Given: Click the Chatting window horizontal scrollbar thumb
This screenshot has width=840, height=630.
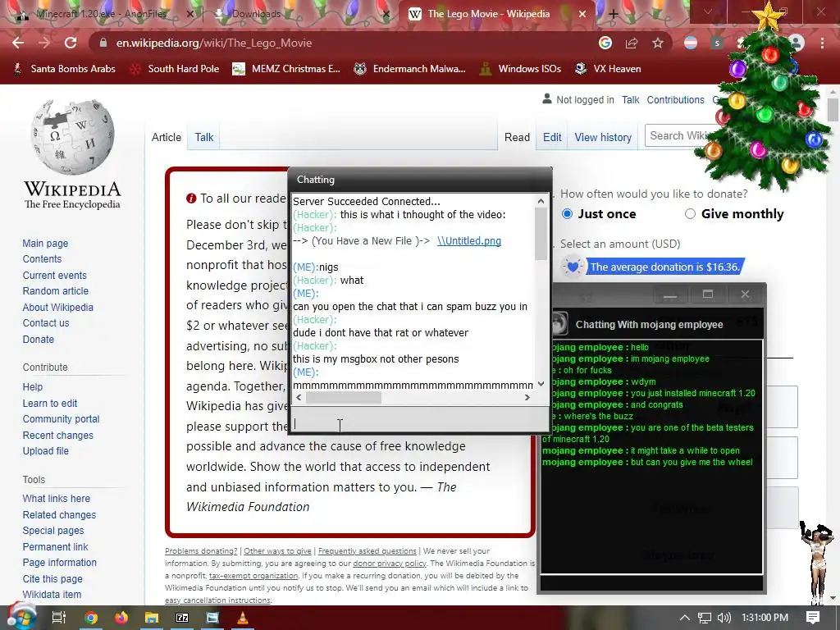Looking at the screenshot, I should [344, 398].
